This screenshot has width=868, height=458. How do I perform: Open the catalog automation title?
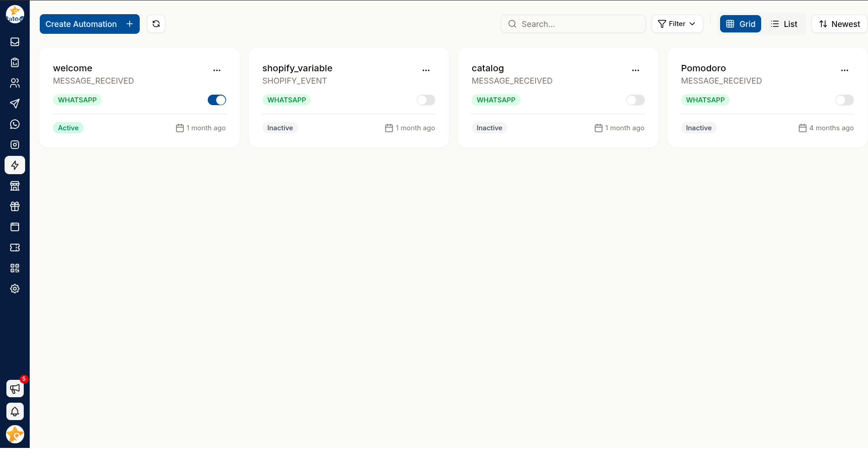488,68
